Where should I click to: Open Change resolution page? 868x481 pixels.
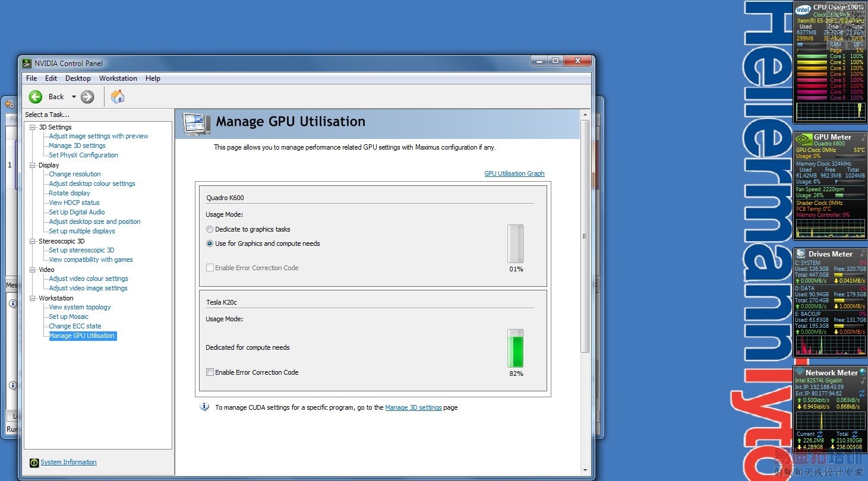coord(75,174)
